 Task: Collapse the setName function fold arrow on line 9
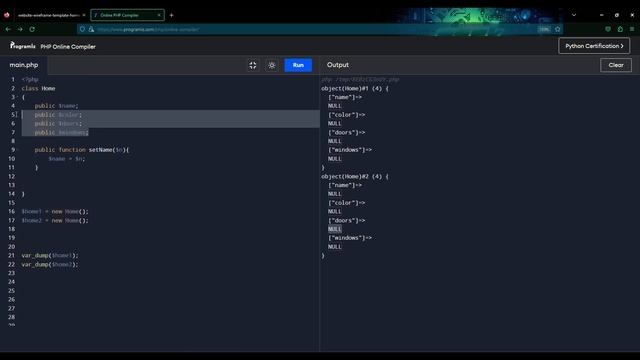(17, 150)
